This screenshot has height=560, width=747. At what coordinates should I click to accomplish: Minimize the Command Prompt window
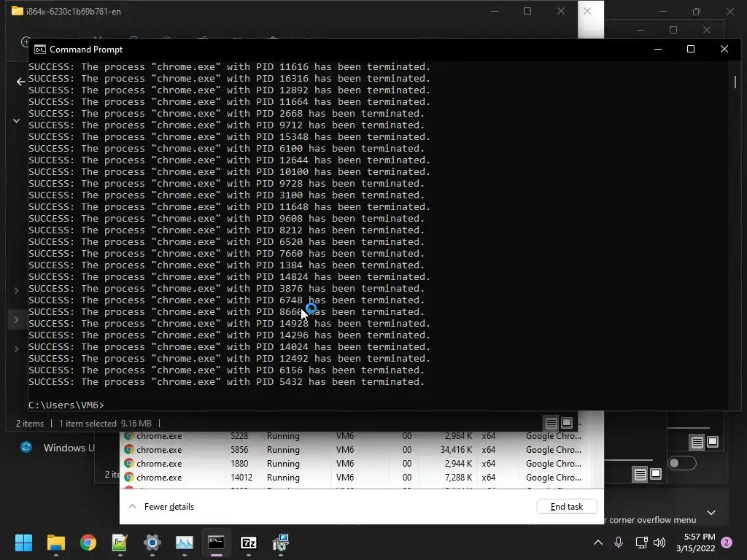coord(658,49)
